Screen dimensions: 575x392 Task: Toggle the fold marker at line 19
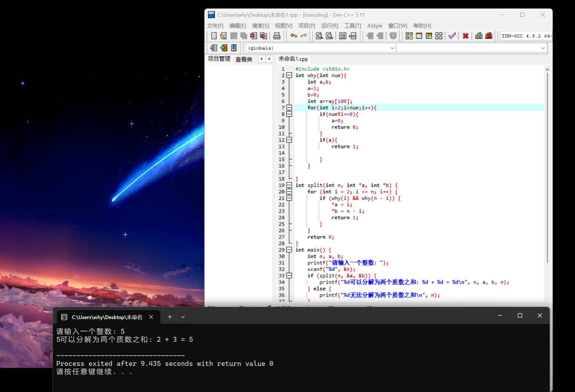point(289,185)
